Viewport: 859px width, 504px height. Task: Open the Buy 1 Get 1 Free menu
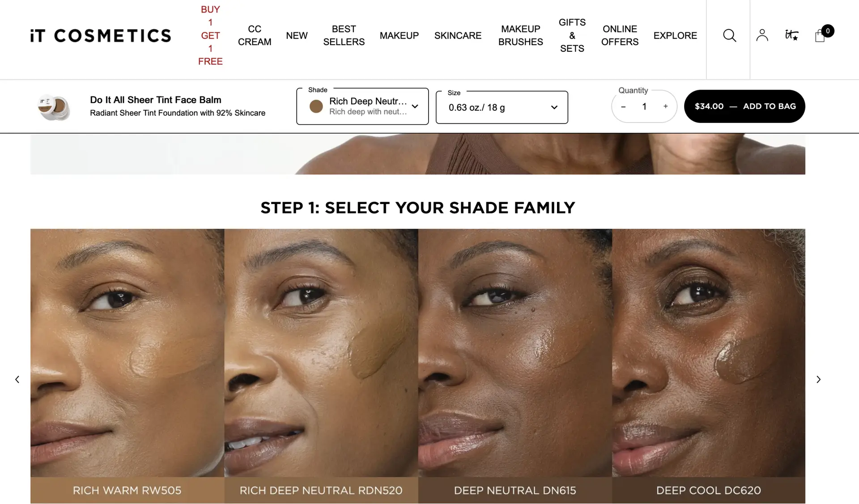pos(210,35)
